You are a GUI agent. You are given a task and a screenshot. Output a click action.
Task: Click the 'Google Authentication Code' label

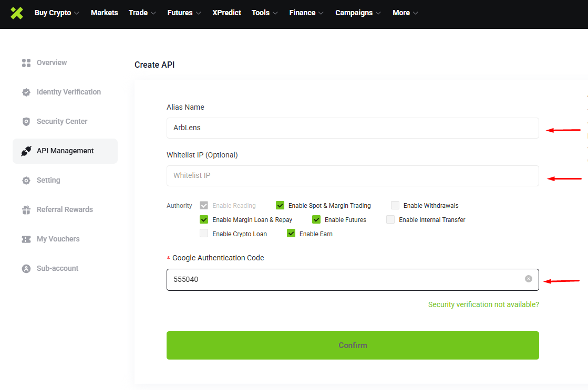(218, 258)
